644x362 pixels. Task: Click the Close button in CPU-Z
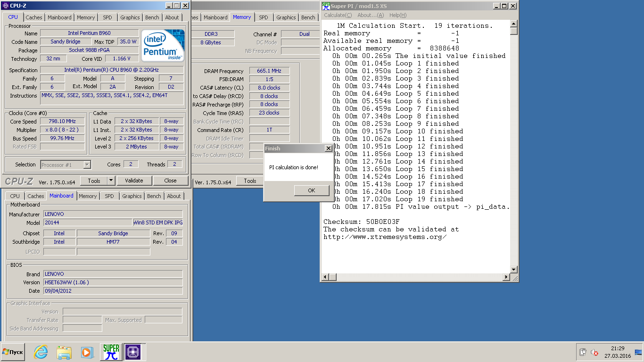click(171, 181)
